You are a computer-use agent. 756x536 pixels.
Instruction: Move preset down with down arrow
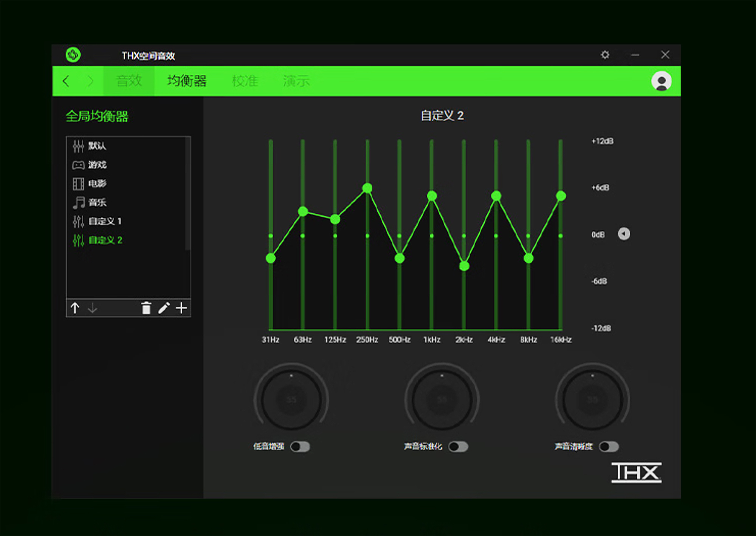[92, 308]
